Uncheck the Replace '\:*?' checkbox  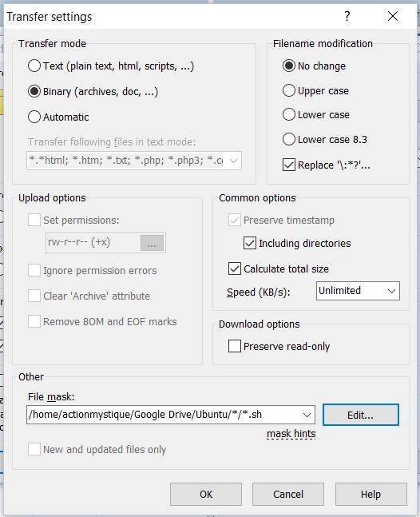coord(288,165)
